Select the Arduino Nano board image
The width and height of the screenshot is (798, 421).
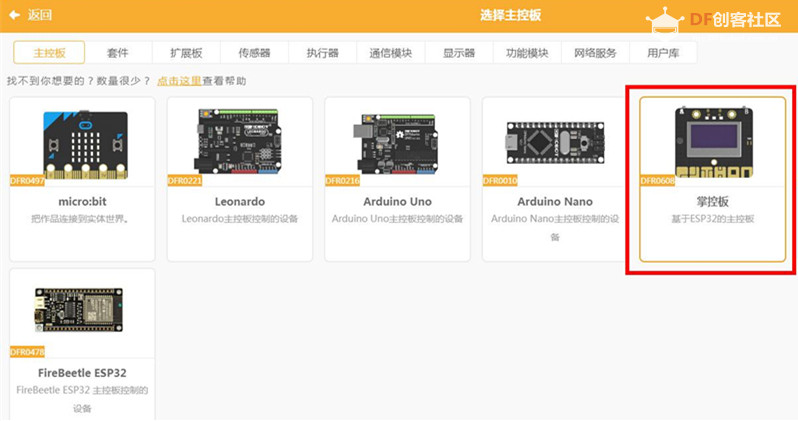coord(555,142)
